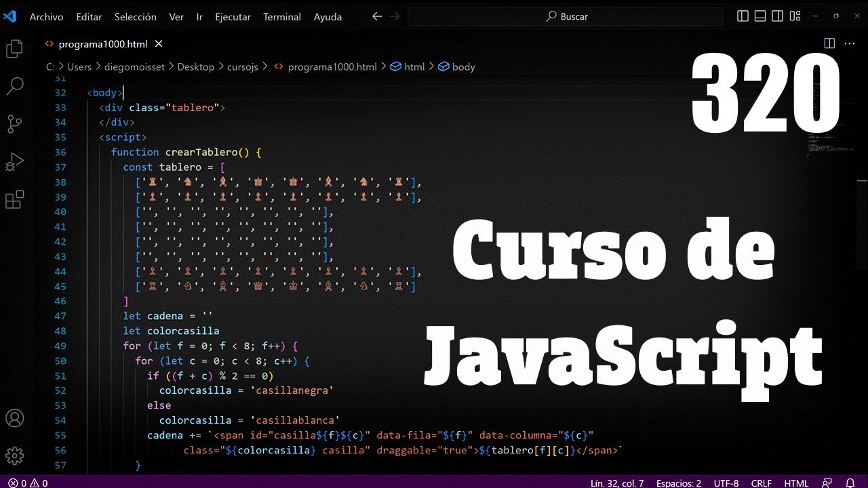This screenshot has width=868, height=488.
Task: Open the Selección menu
Action: 136,17
